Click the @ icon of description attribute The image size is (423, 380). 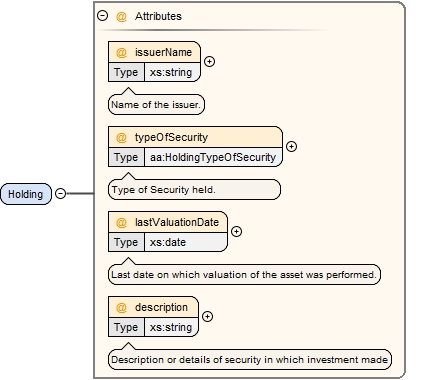[121, 308]
